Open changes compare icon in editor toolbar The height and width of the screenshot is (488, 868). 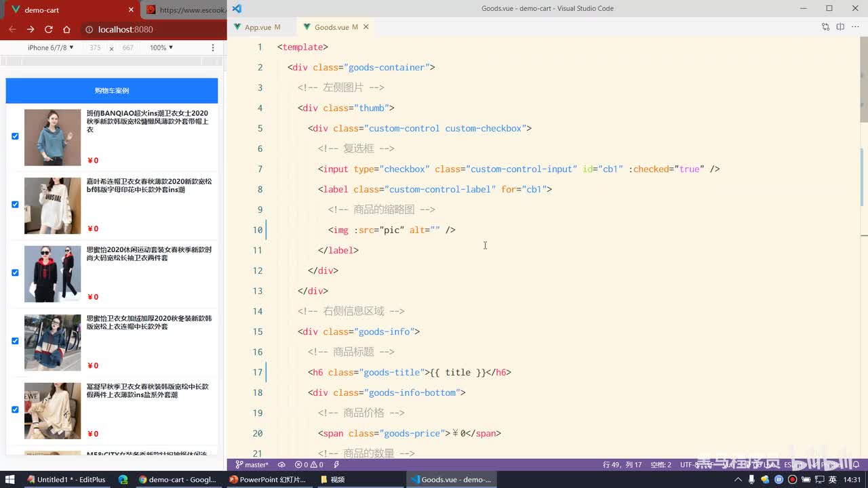tap(825, 27)
